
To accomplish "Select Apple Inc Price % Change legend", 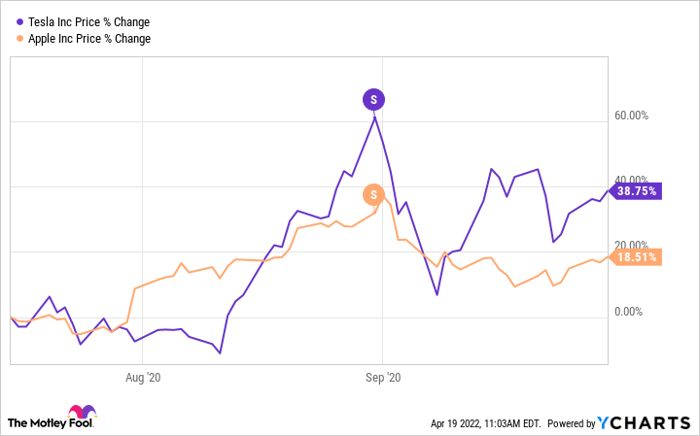I will pyautogui.click(x=91, y=39).
